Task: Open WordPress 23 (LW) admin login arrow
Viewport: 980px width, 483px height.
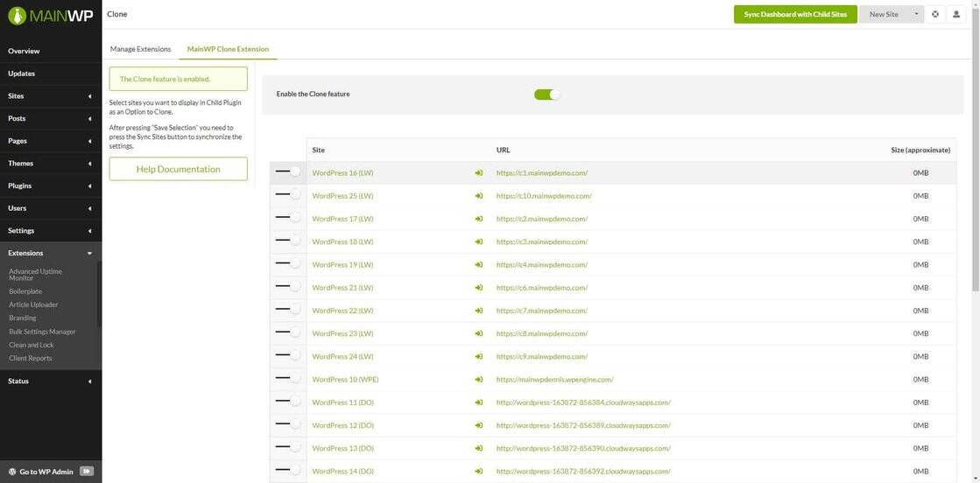Action: (479, 333)
